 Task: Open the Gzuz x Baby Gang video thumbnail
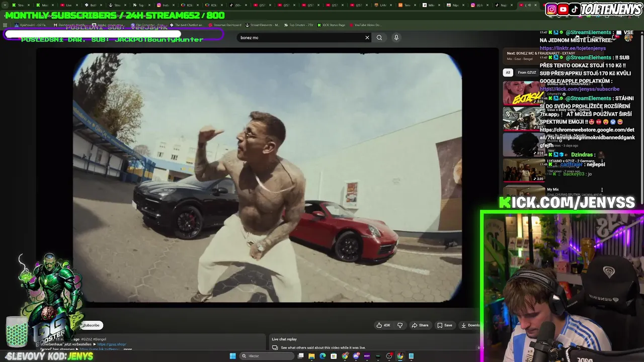[x=524, y=119]
